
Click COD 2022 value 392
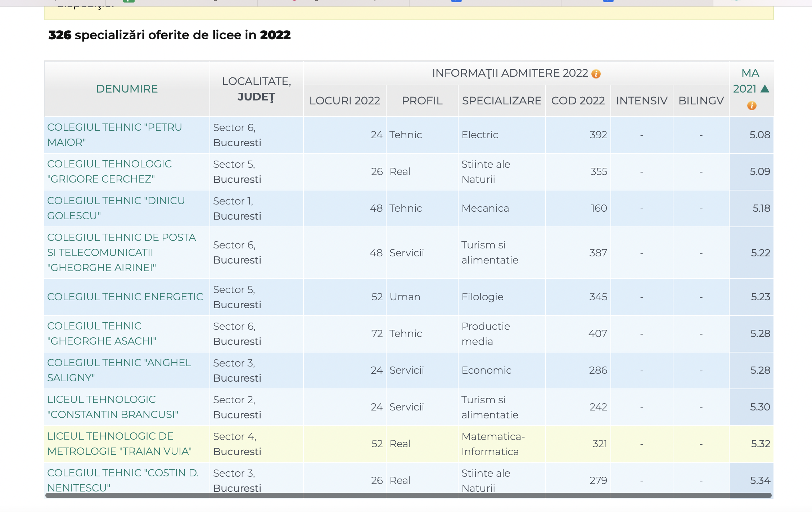pyautogui.click(x=598, y=135)
